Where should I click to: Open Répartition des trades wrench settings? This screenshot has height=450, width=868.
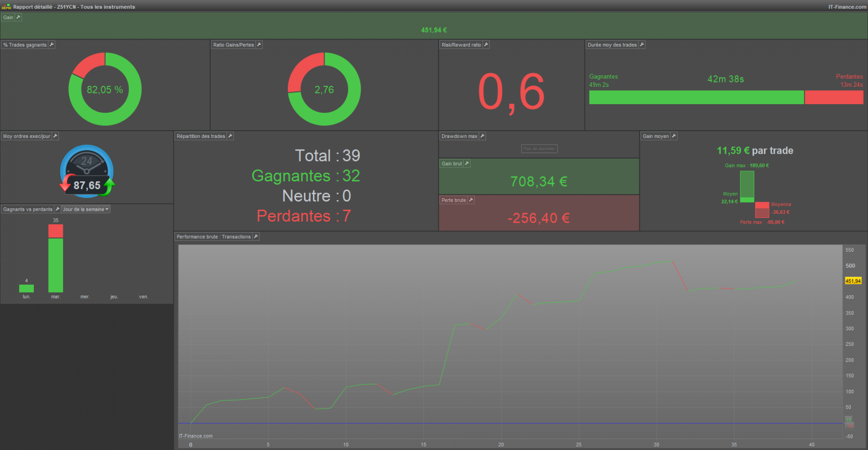(231, 136)
